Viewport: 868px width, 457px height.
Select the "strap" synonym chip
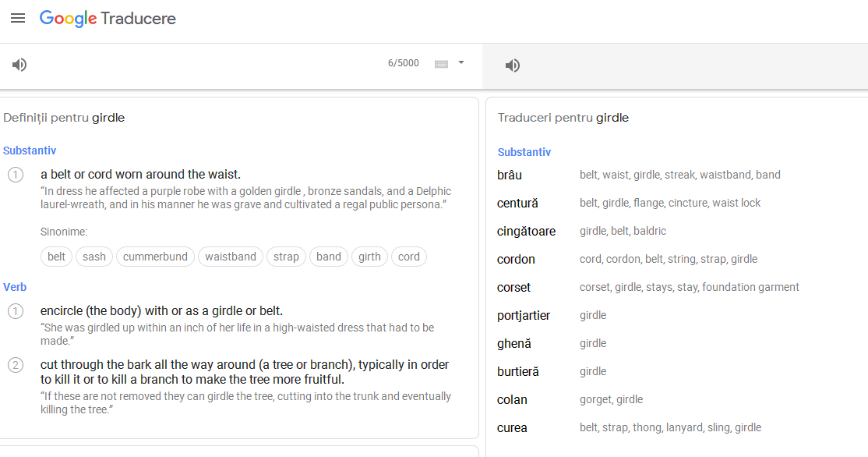(x=286, y=257)
